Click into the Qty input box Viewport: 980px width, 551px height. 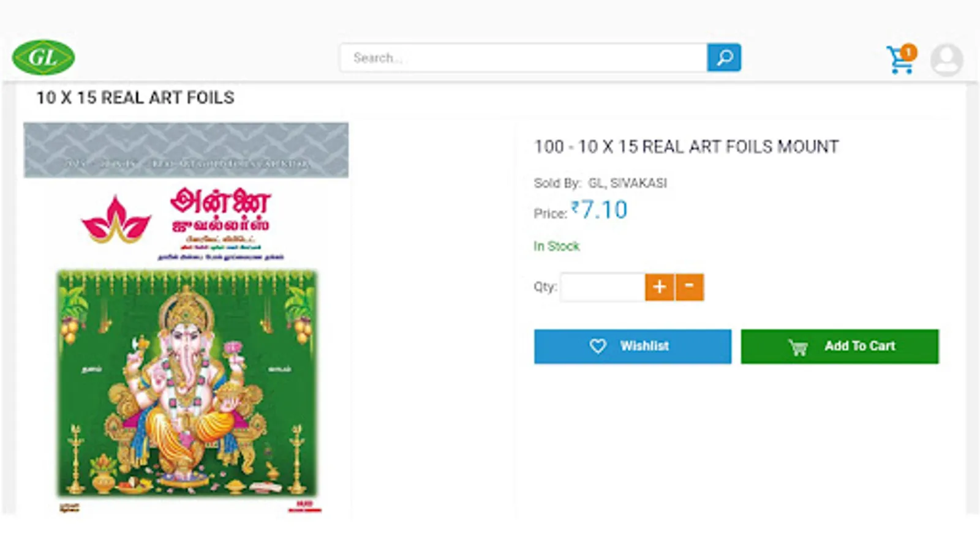[603, 287]
